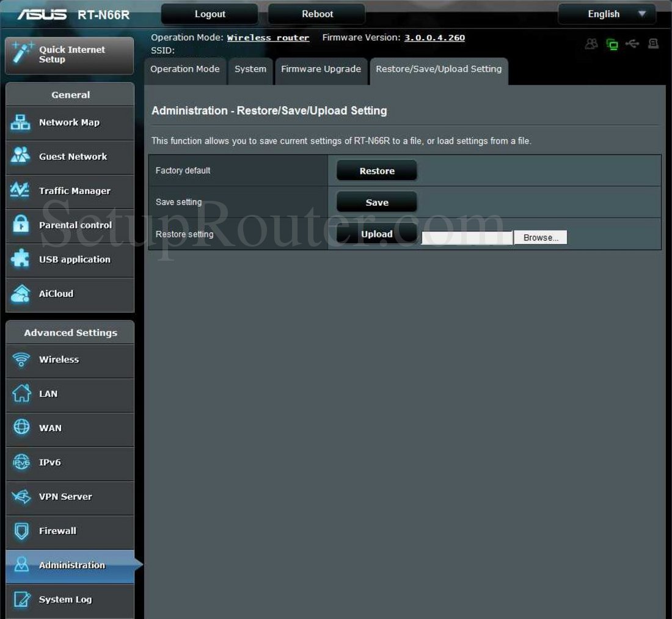Click the Logout button

pos(210,14)
